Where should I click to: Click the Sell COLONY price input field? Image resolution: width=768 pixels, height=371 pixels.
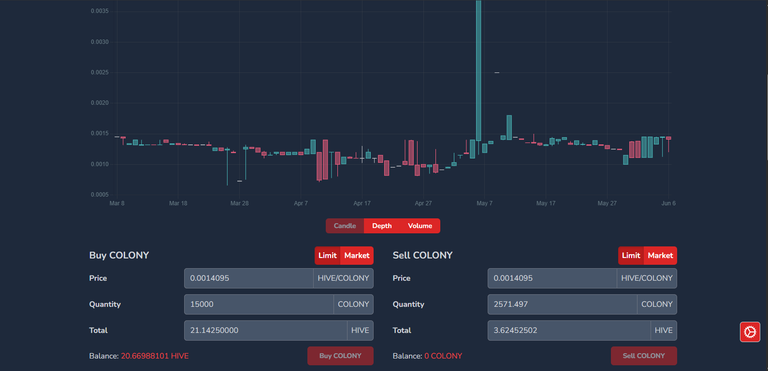552,278
